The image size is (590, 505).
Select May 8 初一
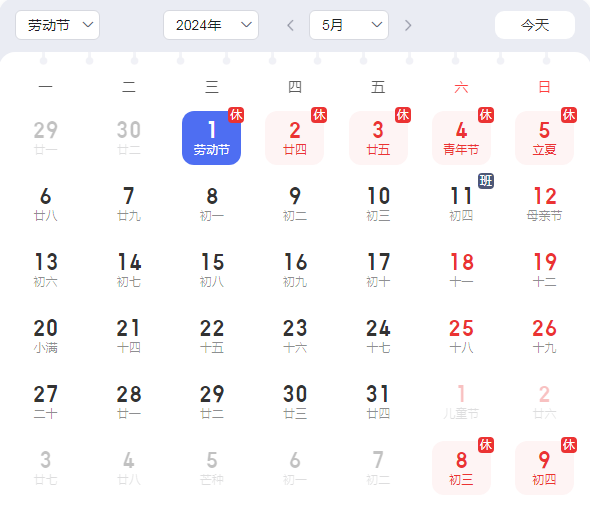pyautogui.click(x=211, y=204)
